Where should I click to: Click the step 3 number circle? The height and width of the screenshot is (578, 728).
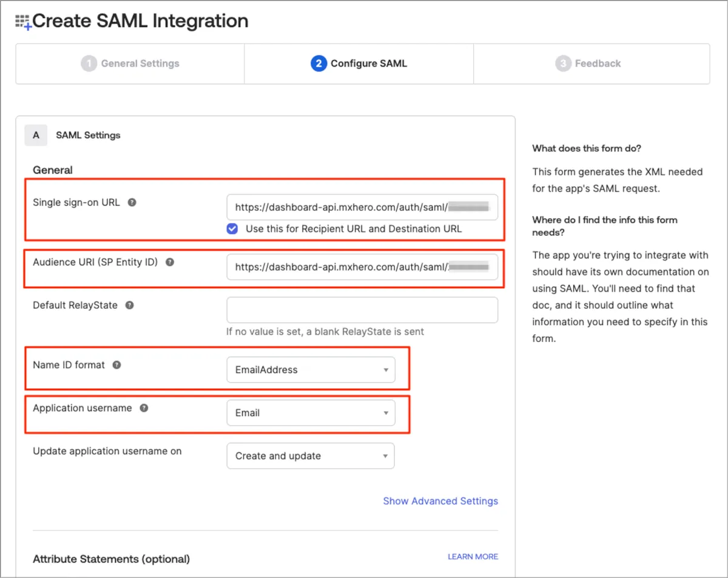pos(563,64)
